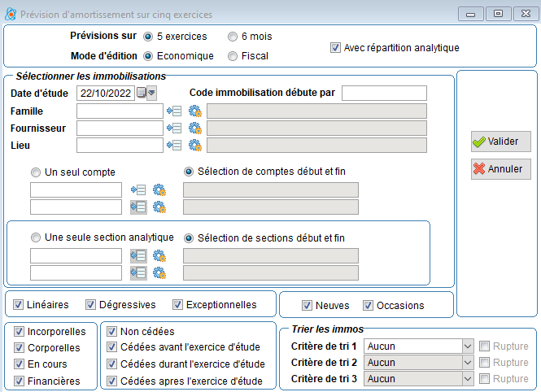Click the list lookup icon for first compte field
Viewport: 541px width, 392px height.
point(138,189)
